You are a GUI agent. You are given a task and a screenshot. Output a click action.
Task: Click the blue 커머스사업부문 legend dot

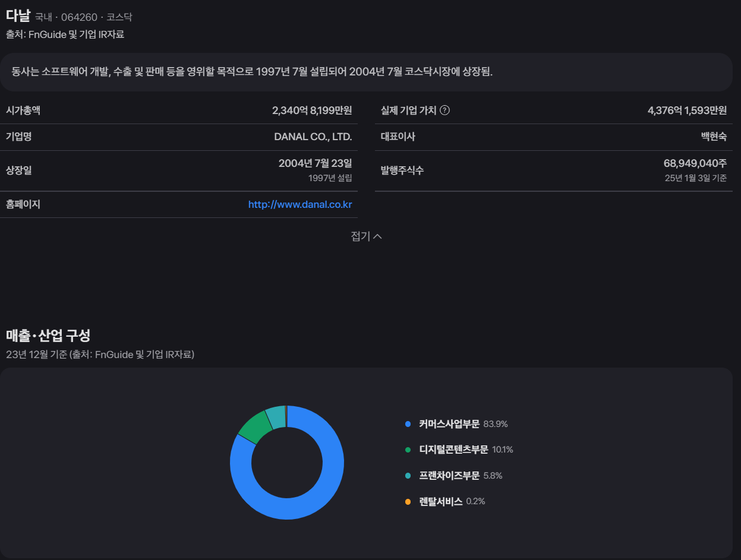(x=408, y=424)
